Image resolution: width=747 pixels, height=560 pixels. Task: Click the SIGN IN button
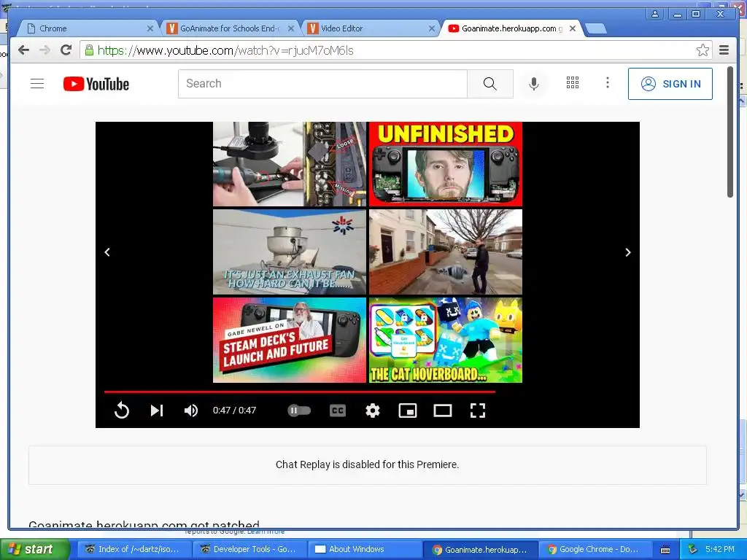pos(670,84)
